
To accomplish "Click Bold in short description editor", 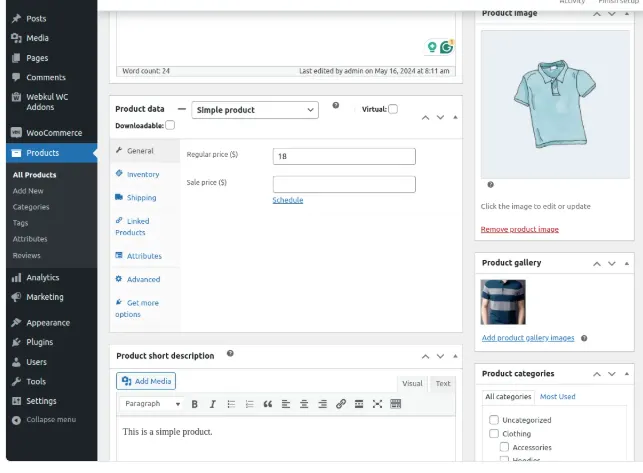I will [x=195, y=404].
